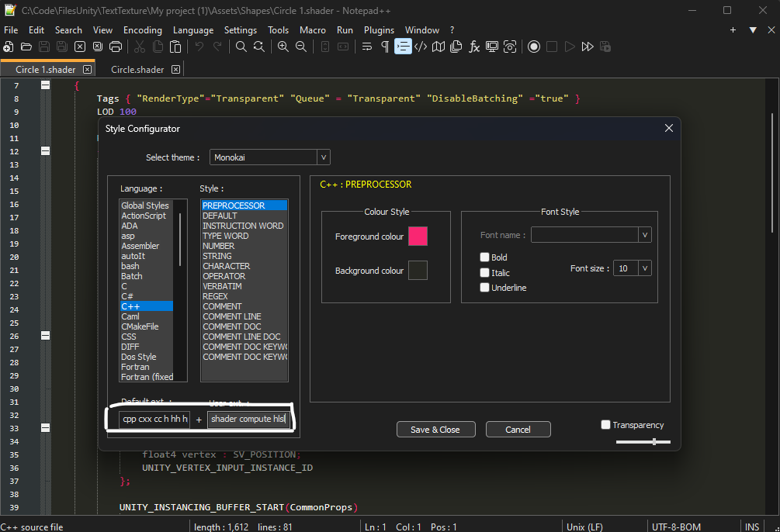
Task: Open the File menu
Action: click(11, 30)
